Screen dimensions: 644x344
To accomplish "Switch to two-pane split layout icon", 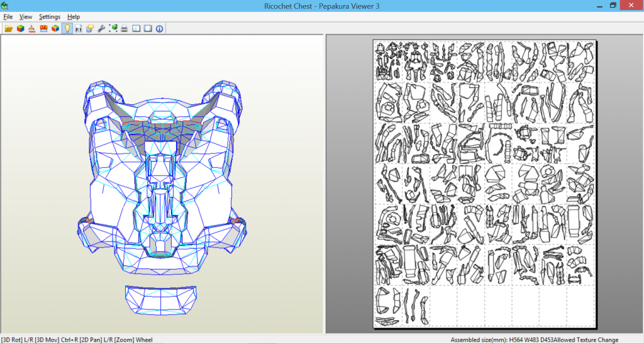I will tap(136, 28).
